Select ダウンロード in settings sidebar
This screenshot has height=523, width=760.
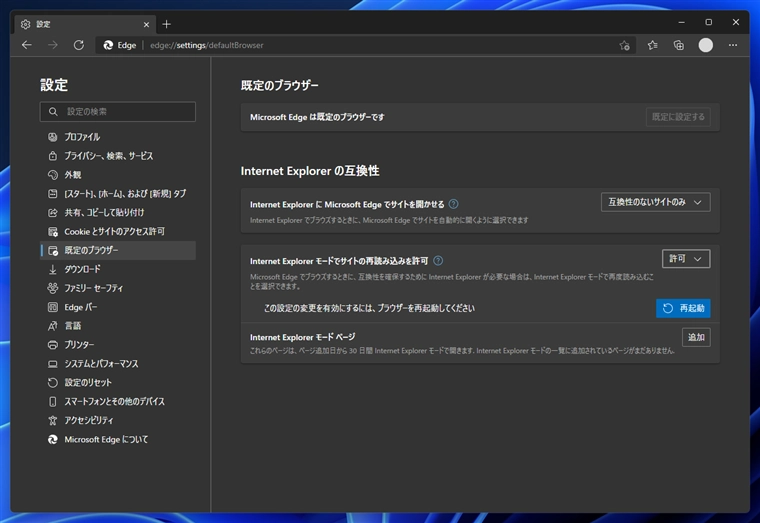(82, 269)
